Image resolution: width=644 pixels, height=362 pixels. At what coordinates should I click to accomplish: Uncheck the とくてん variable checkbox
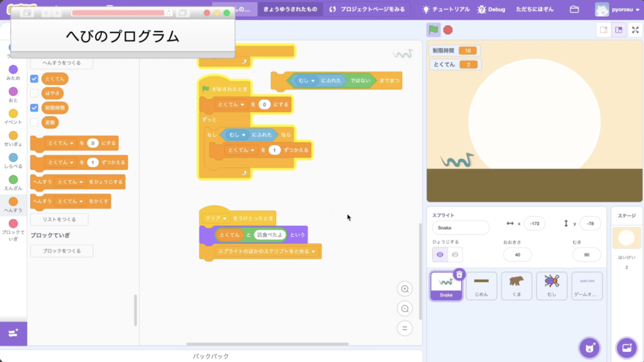pyautogui.click(x=35, y=79)
